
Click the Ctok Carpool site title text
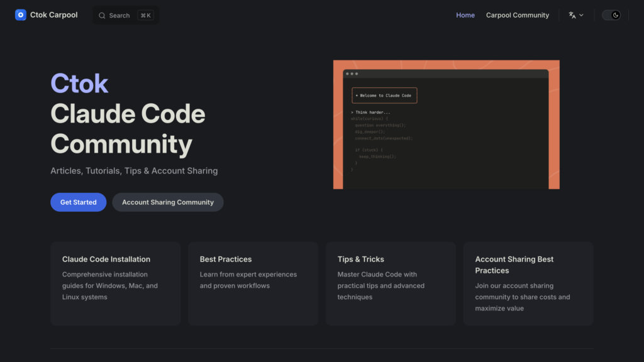click(54, 15)
